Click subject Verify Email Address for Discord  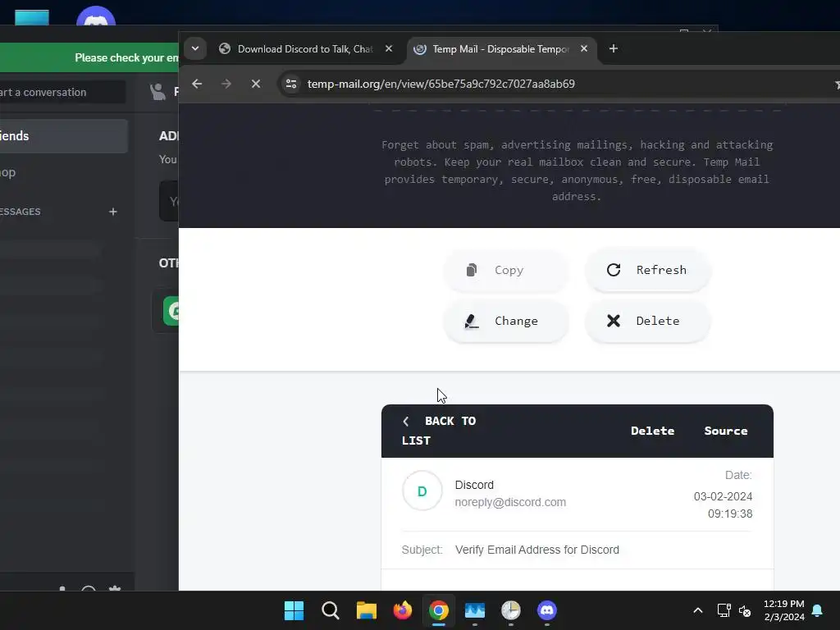click(536, 550)
